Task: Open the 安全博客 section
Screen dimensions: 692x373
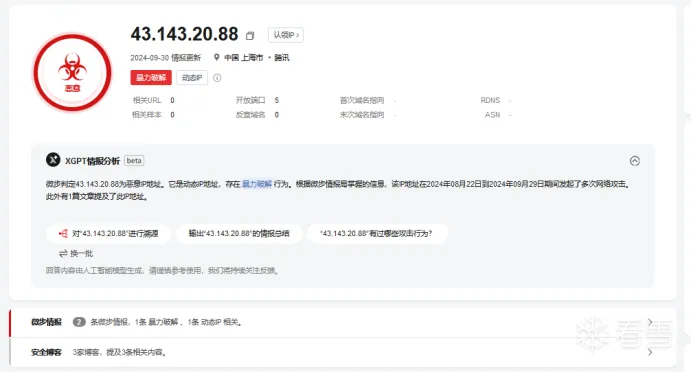Action: [342, 352]
